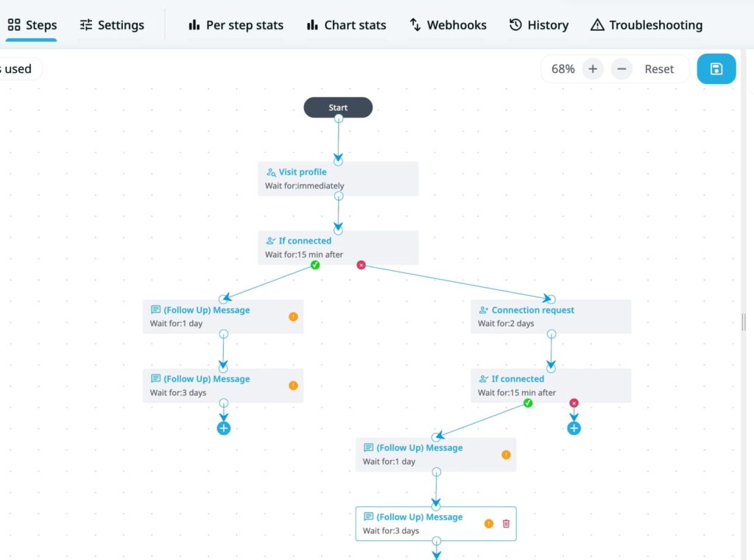The image size is (754, 560).
Task: Switch to the Settings tab
Action: pyautogui.click(x=112, y=24)
